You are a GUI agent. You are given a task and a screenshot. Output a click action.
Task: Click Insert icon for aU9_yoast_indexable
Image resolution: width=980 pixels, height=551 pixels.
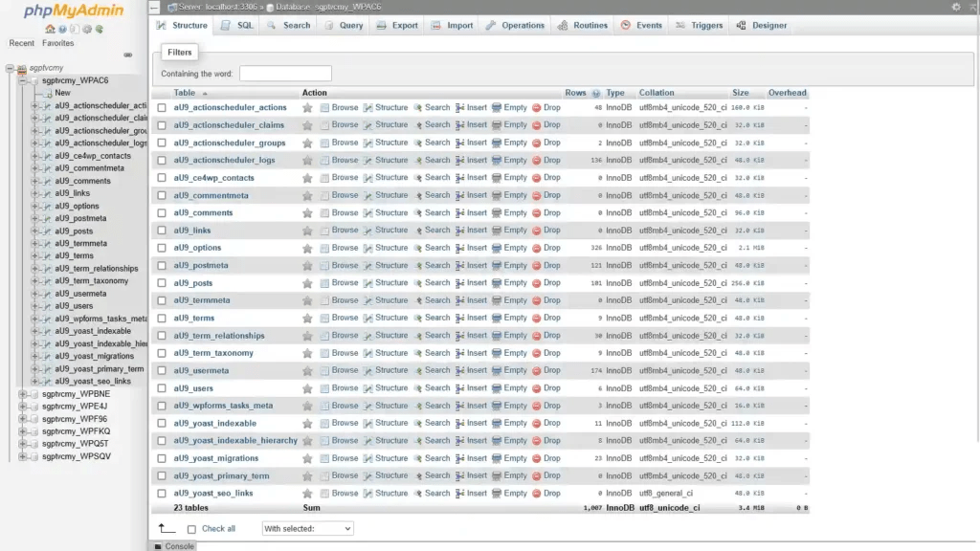pyautogui.click(x=459, y=424)
